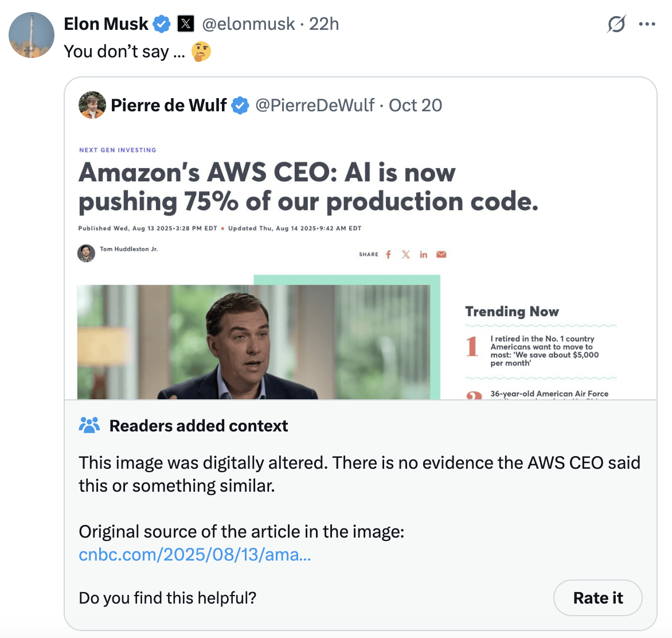Image resolution: width=672 pixels, height=638 pixels.
Task: Click the Elon Musk display name
Action: coord(106,24)
